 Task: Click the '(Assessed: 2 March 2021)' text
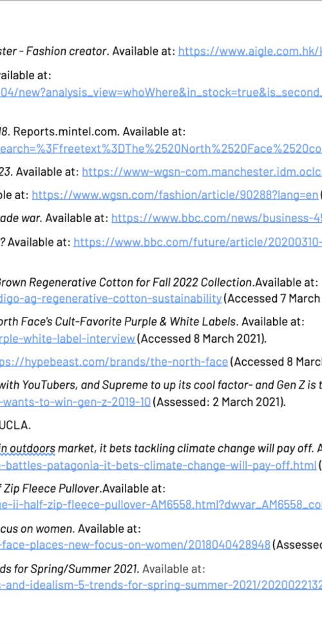click(x=219, y=401)
